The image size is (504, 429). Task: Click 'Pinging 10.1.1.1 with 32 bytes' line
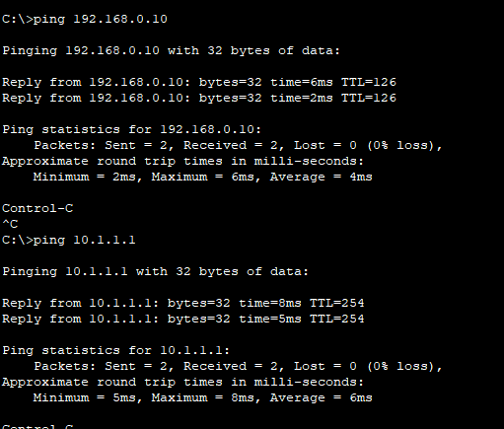(x=155, y=272)
